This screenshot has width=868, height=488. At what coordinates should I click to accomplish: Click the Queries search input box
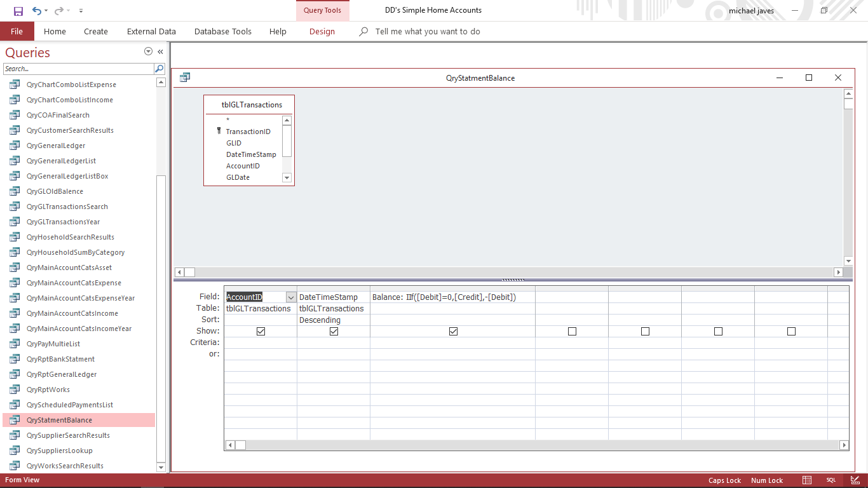pos(78,69)
